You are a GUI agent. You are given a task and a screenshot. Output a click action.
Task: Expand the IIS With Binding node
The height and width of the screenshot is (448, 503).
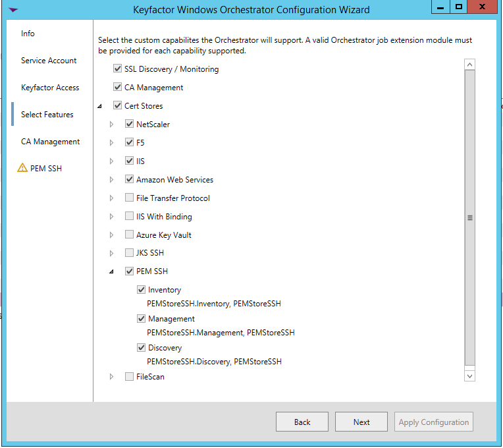[x=111, y=216]
